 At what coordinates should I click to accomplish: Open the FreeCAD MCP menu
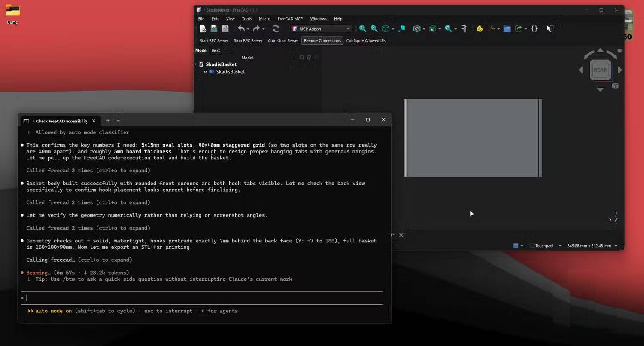pos(290,19)
